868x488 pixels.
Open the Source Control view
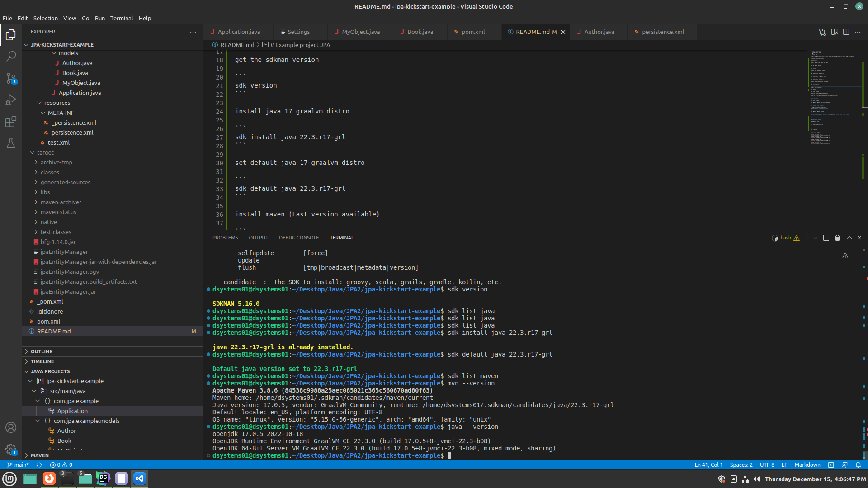click(x=11, y=78)
